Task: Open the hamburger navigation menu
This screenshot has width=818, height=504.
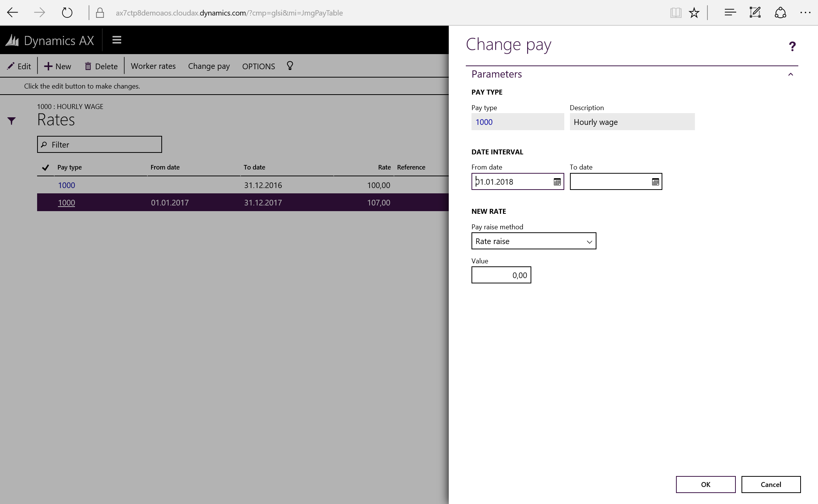Action: 117,40
